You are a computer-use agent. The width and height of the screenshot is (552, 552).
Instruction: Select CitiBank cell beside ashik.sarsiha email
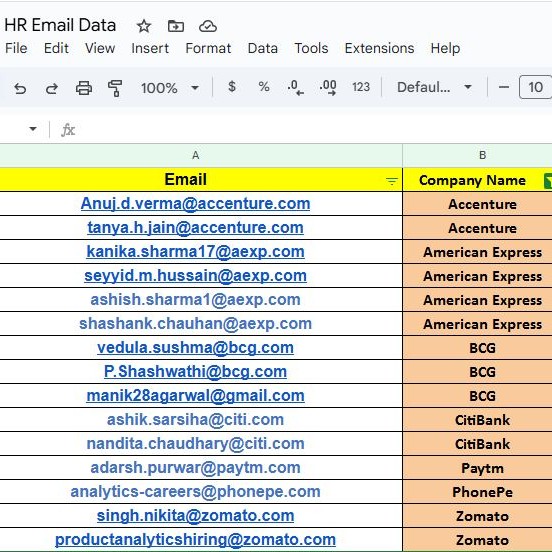478,420
